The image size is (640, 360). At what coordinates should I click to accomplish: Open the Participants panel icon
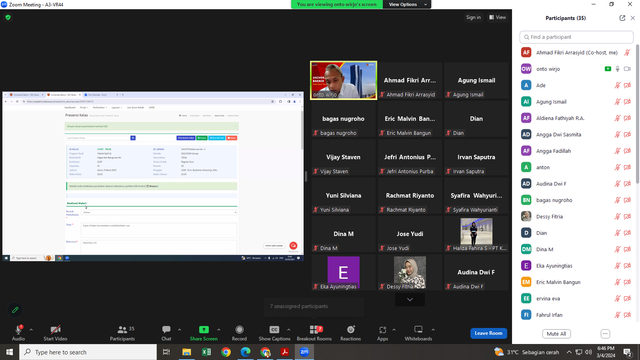tap(122, 329)
